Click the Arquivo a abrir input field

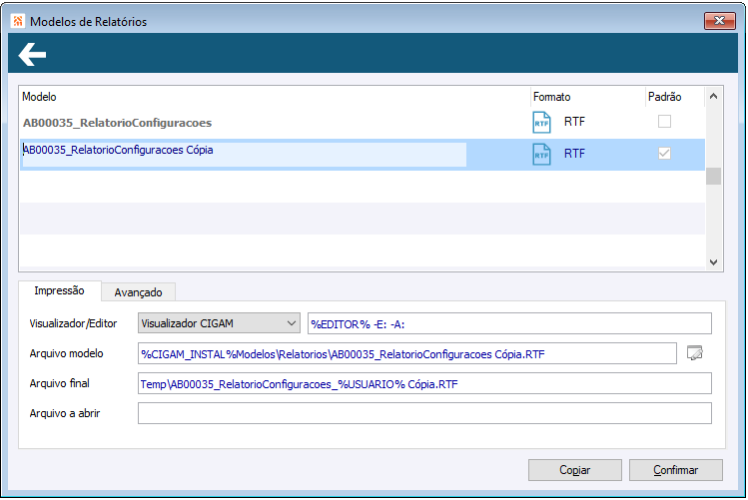point(424,413)
